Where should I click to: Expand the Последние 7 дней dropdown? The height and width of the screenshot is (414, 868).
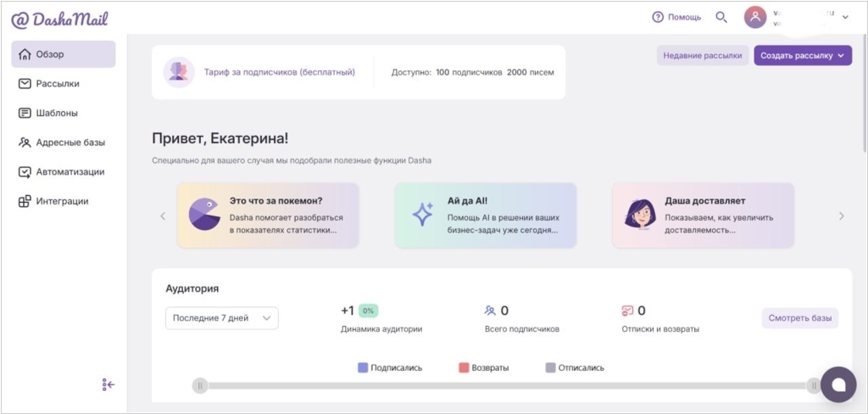click(x=221, y=318)
